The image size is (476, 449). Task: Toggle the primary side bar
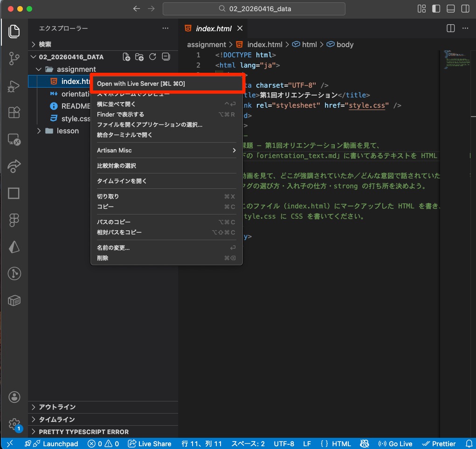436,9
